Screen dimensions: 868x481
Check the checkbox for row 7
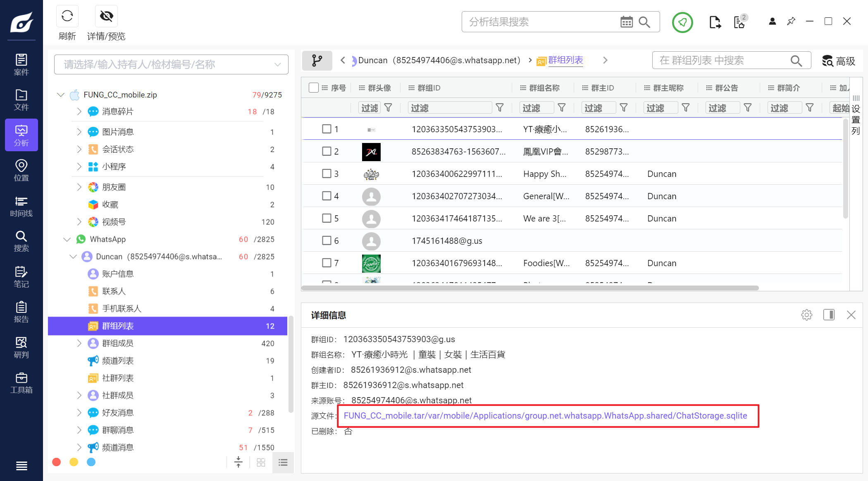[x=327, y=263]
